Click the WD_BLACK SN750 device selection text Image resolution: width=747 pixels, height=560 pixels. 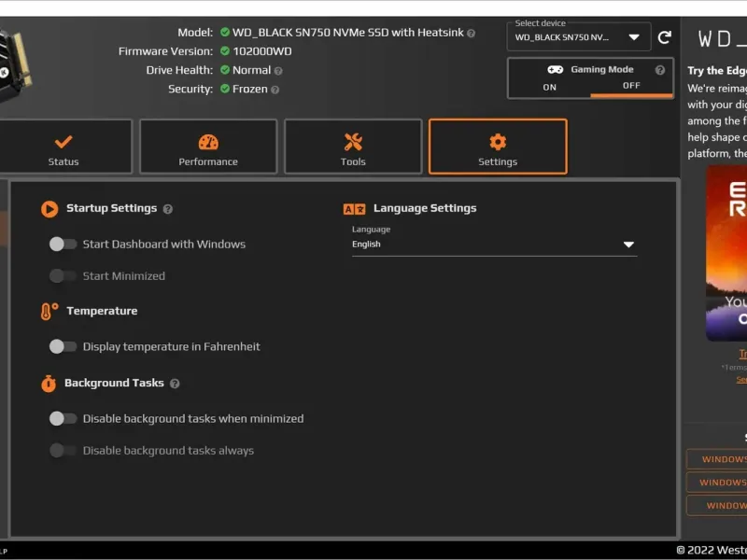coord(562,37)
